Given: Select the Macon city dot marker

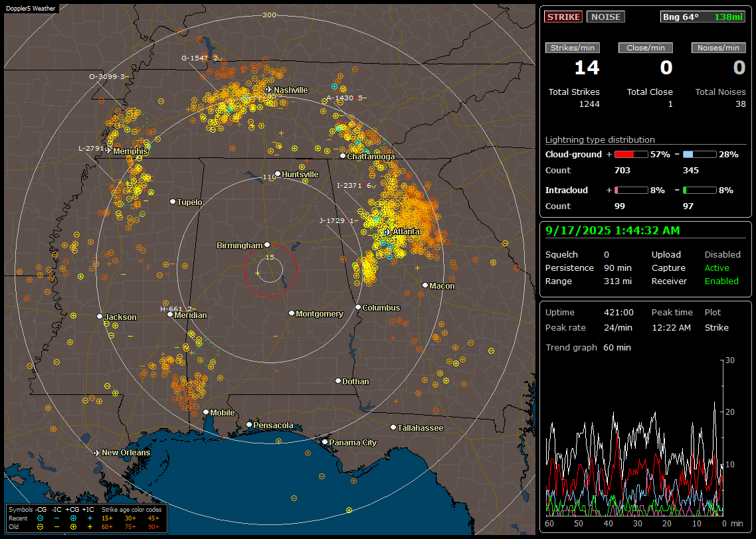Looking at the screenshot, I should coord(425,285).
